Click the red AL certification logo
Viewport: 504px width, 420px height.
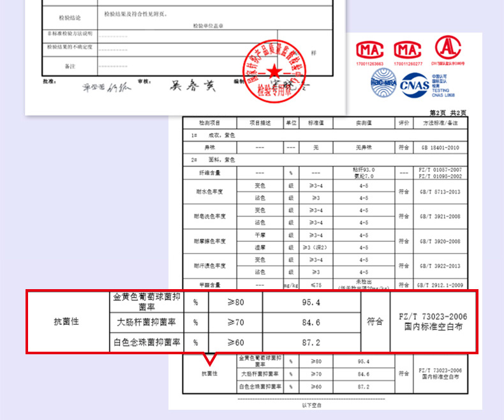click(x=448, y=48)
